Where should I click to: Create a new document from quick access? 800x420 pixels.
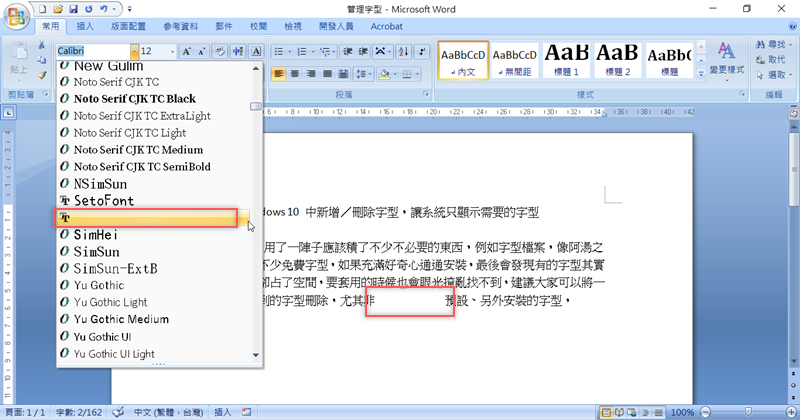click(x=43, y=9)
